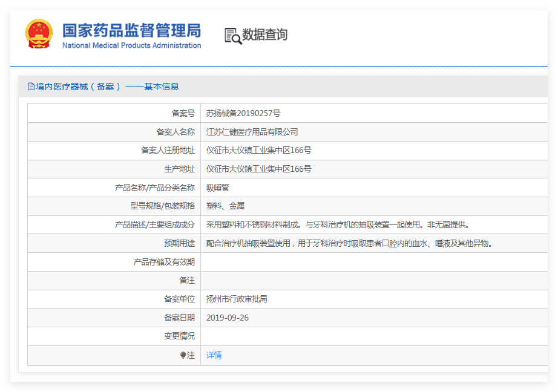The width and height of the screenshot is (558, 392).
Task: Click the 备案单位 label
Action: (x=179, y=299)
